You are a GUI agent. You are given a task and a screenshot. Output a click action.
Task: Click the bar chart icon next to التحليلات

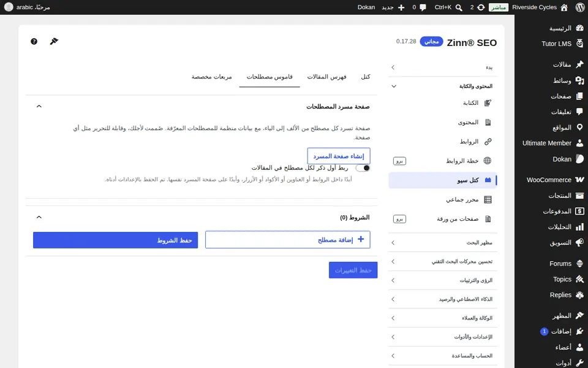(580, 227)
